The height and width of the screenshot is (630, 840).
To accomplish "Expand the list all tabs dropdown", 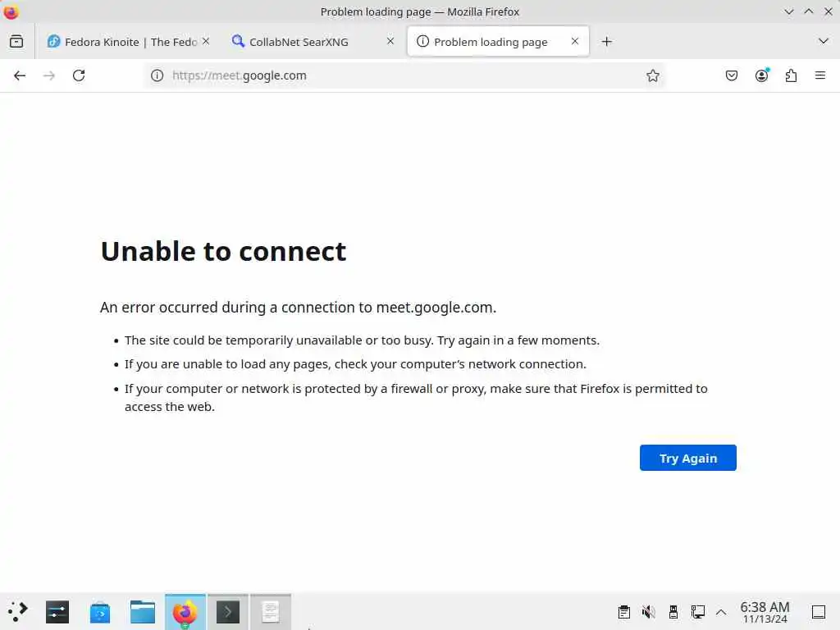I will (x=824, y=41).
